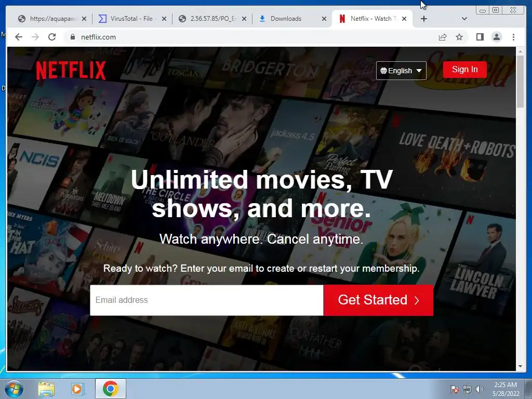532x399 pixels.
Task: Click the padlock site info icon
Action: click(x=73, y=37)
